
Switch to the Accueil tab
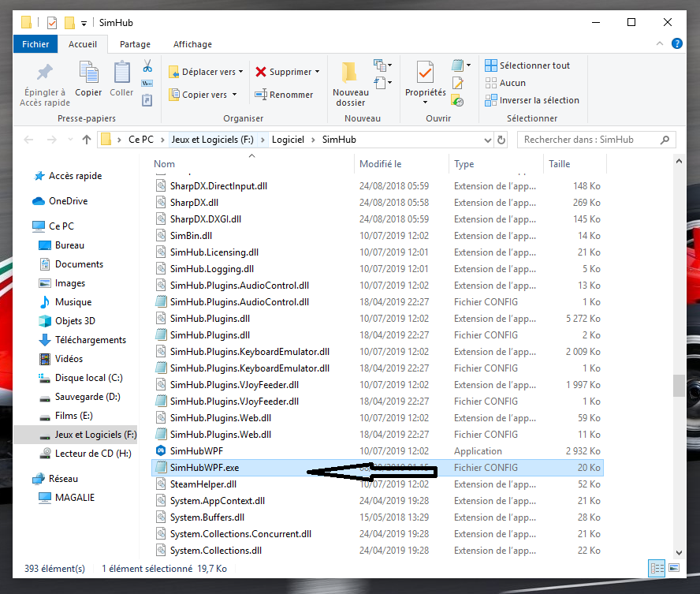tap(83, 43)
